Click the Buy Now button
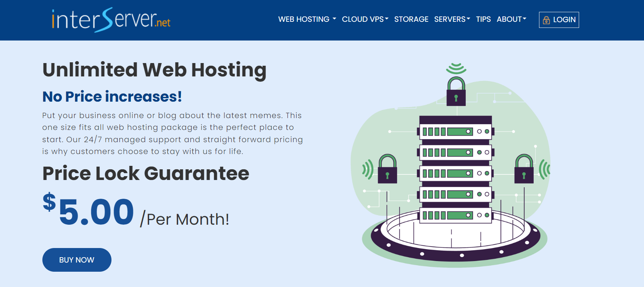The image size is (644, 287). 77,260
